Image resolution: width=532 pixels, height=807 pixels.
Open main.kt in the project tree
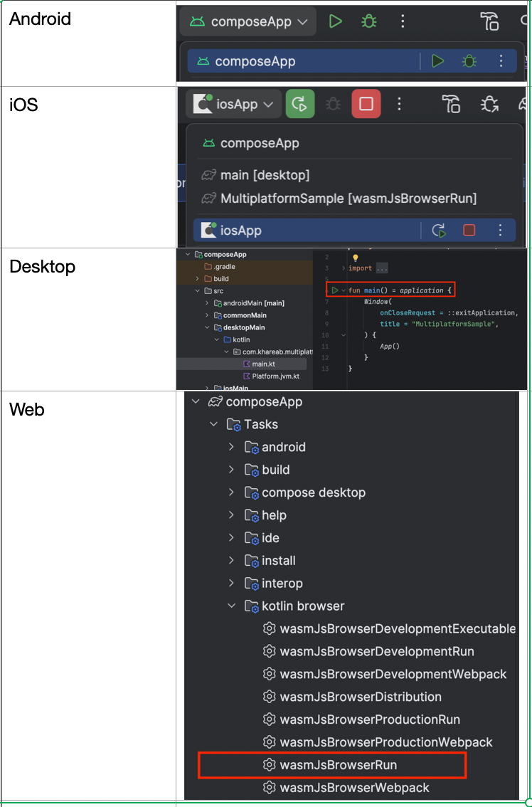point(262,364)
